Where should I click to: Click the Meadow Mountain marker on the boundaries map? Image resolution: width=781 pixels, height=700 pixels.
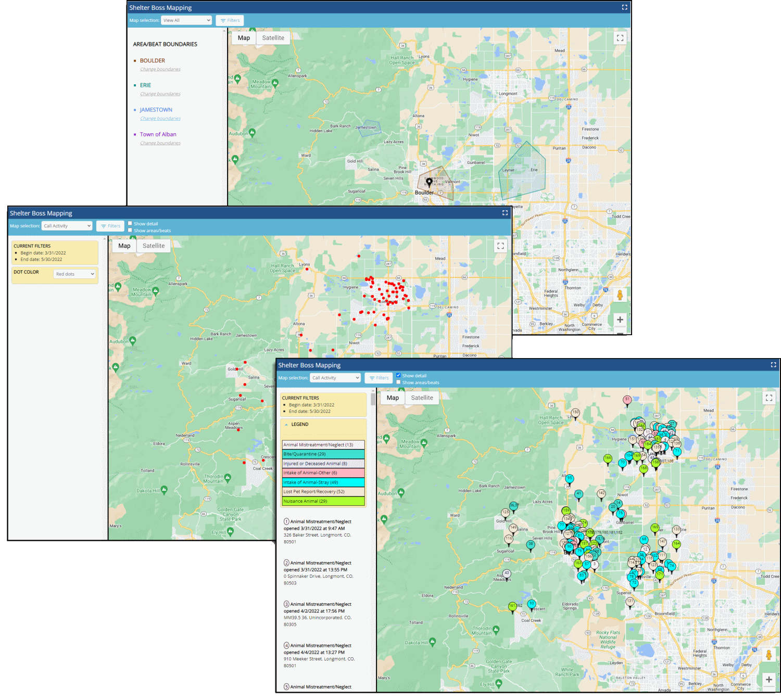tap(237, 79)
